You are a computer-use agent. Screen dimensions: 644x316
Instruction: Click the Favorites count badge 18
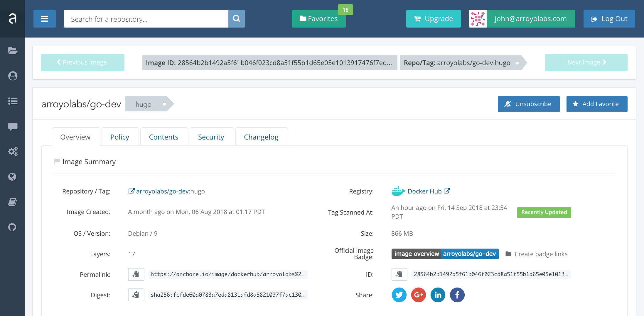tap(345, 10)
